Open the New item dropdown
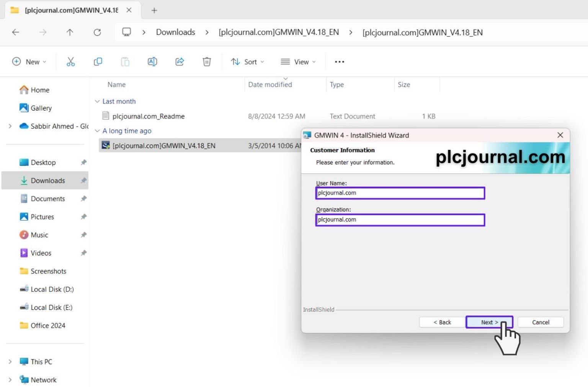Viewport: 588px width, 387px height. (x=29, y=62)
